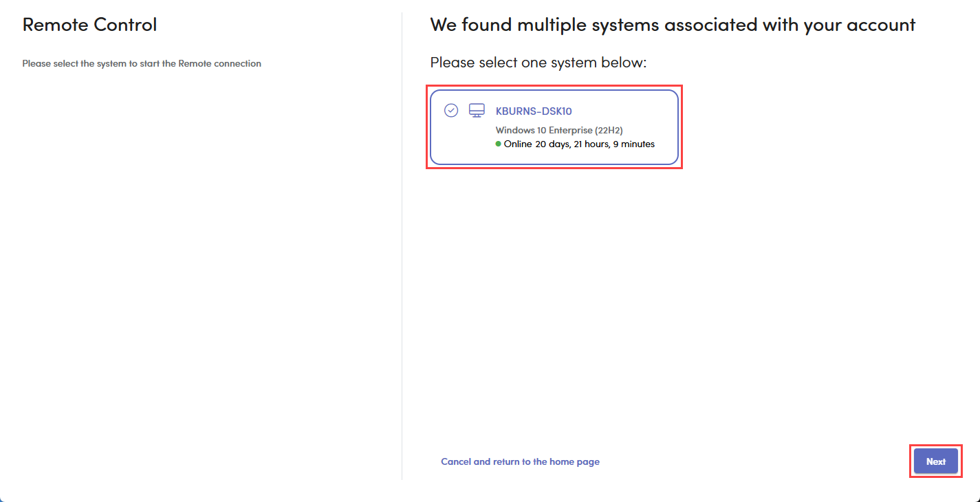This screenshot has width=980, height=502.
Task: Click 'home page' in the cancel link
Action: coord(574,461)
